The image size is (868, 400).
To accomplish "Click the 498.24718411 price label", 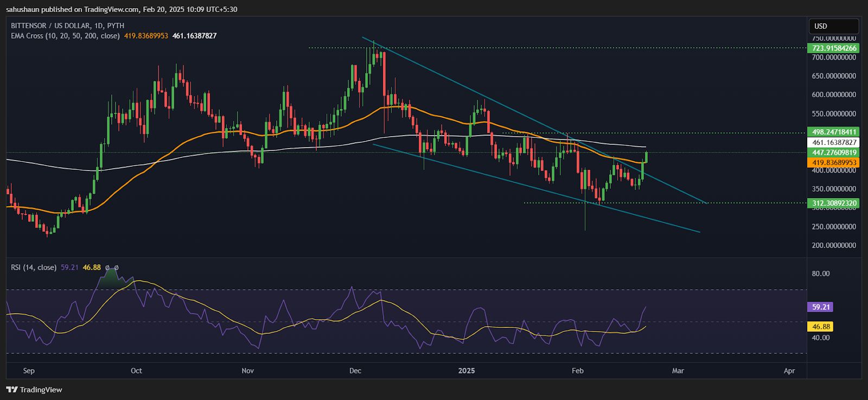I will [834, 132].
